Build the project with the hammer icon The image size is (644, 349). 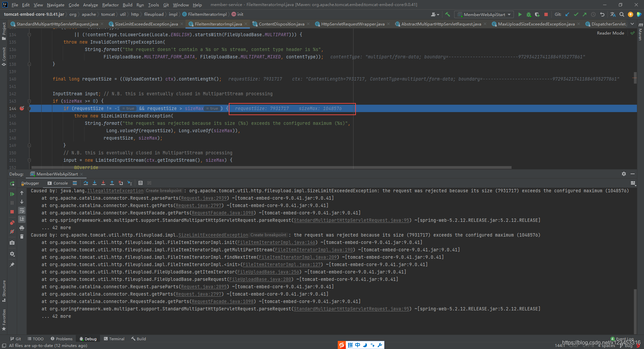point(448,14)
